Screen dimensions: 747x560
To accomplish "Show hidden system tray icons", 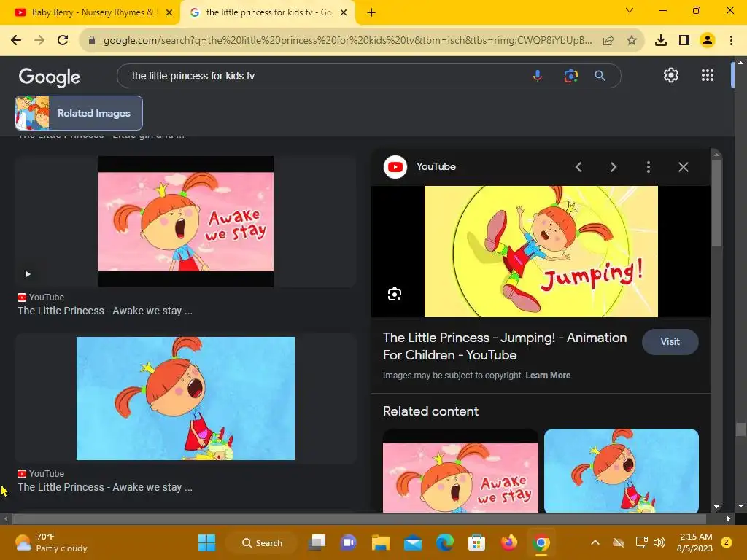I will [595, 542].
